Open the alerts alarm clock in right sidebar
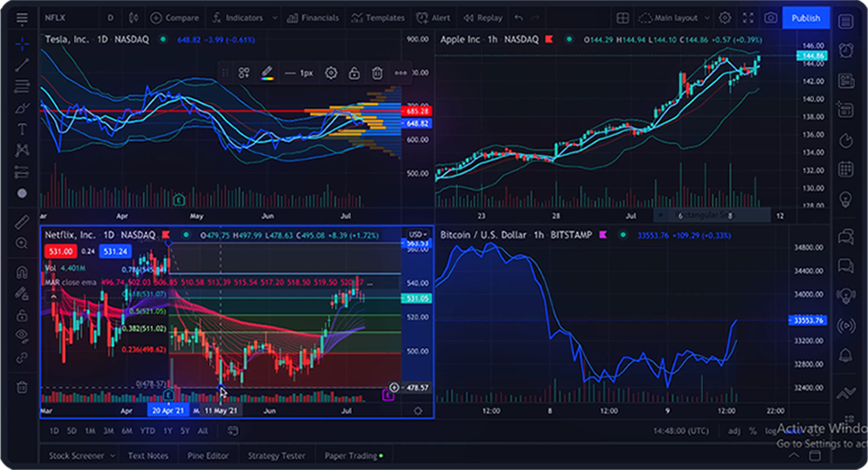The width and height of the screenshot is (868, 470). (x=846, y=50)
